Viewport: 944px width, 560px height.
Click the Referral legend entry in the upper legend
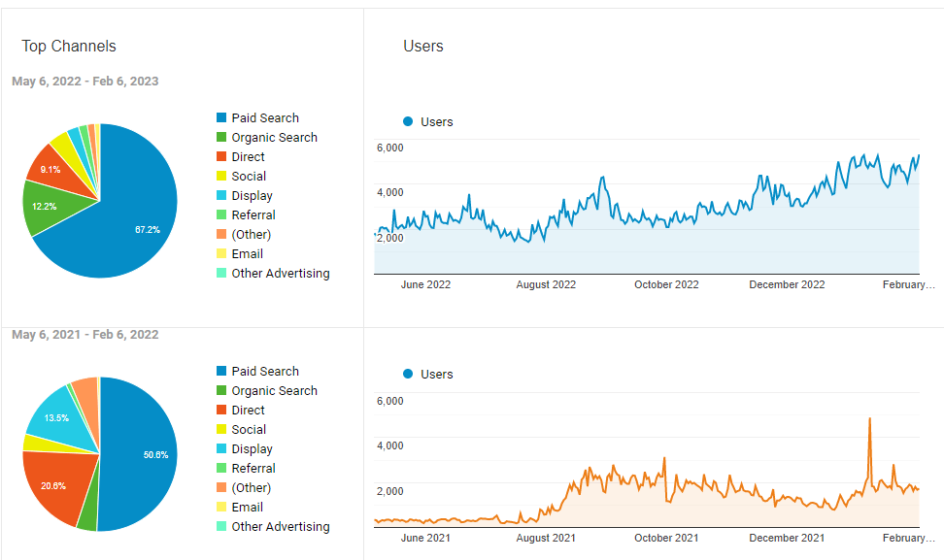tap(253, 215)
